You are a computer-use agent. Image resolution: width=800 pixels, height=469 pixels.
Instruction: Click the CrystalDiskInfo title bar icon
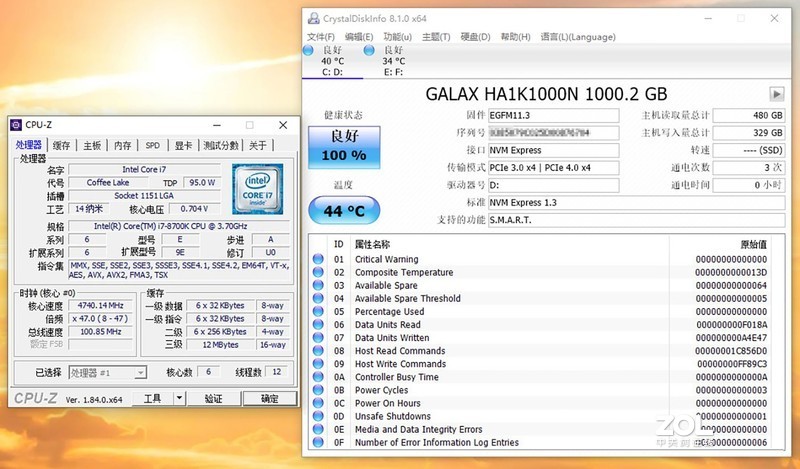(313, 18)
